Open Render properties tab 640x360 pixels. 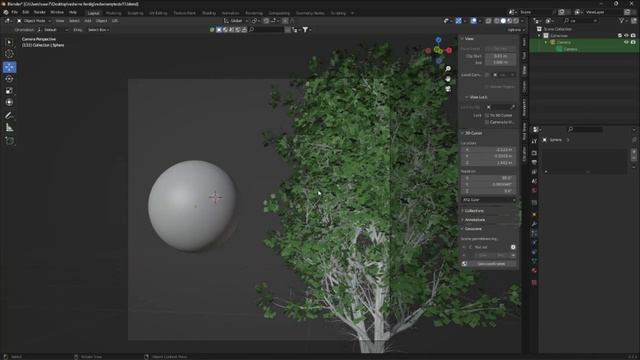pos(534,153)
